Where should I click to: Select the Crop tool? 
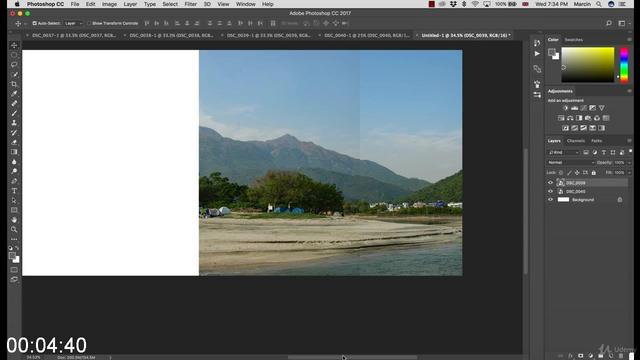tap(14, 84)
